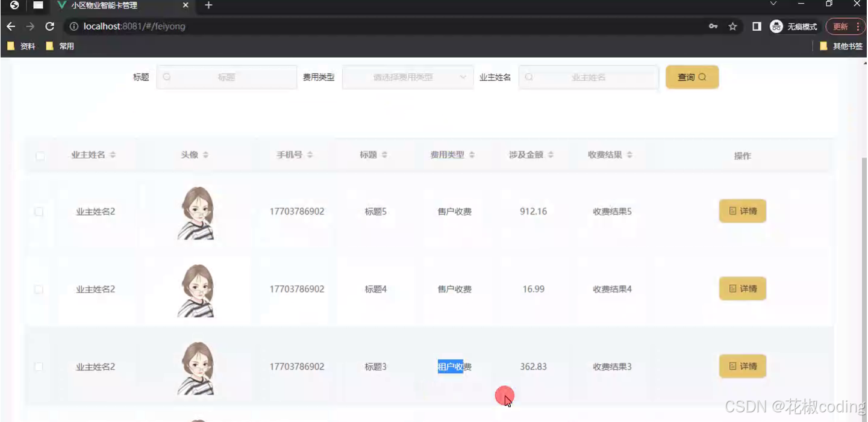Close the 小区物业智能卡管理 tab
Screen dimensions: 868x422
point(186,5)
